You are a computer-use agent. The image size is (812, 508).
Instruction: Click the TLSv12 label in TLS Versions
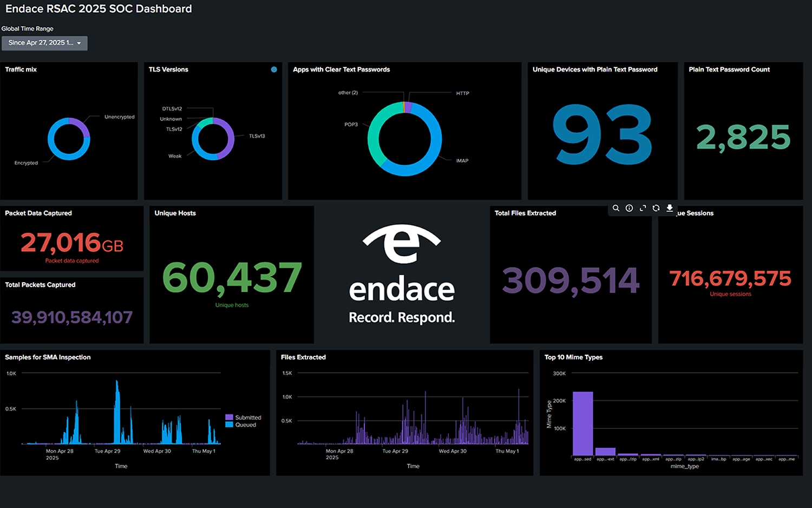pyautogui.click(x=174, y=129)
